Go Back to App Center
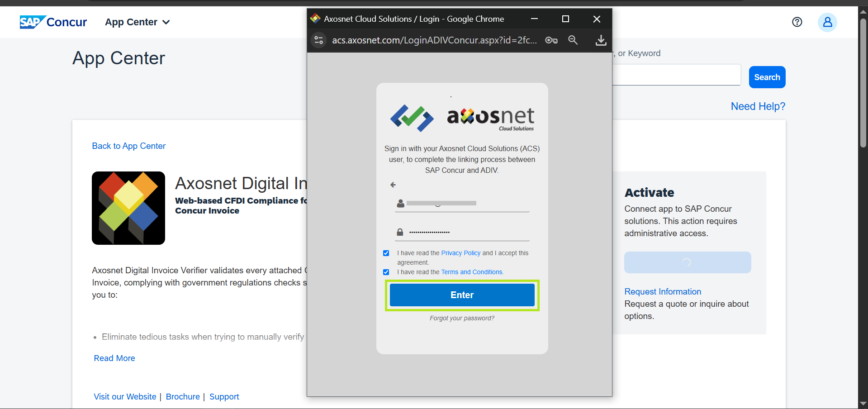This screenshot has height=409, width=868. (129, 146)
